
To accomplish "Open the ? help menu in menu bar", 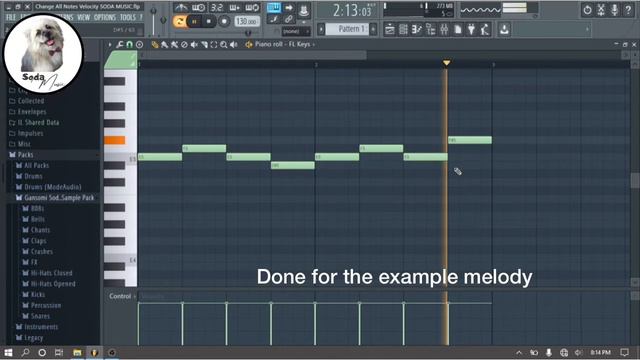I will point(141,17).
